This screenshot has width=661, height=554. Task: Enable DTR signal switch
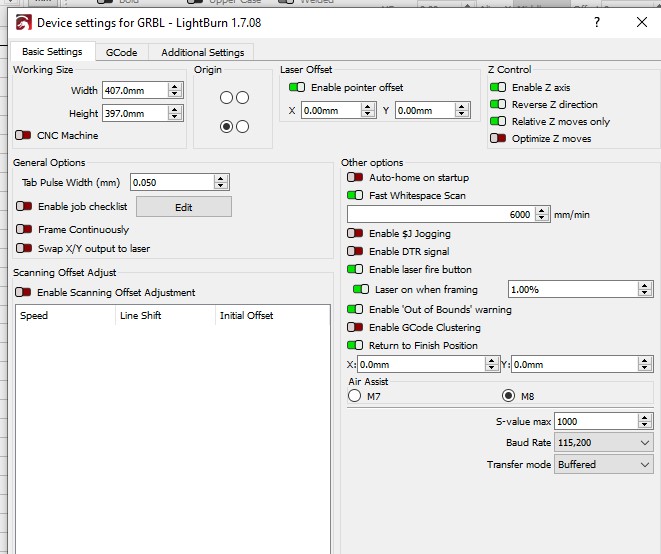click(x=355, y=251)
